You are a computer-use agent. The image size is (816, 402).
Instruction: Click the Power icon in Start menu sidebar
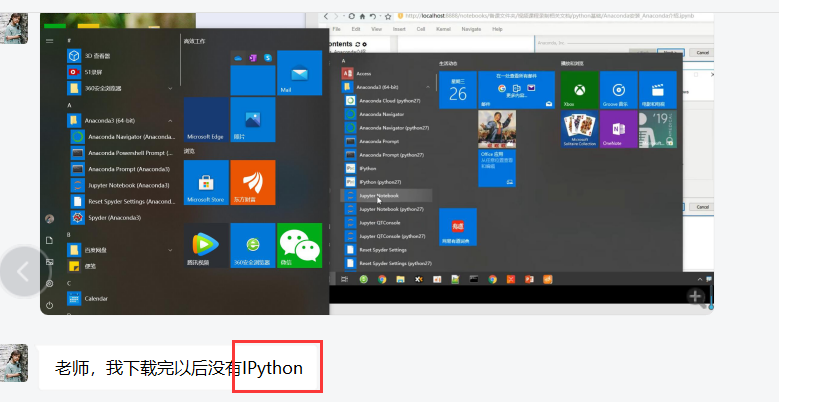(x=49, y=306)
